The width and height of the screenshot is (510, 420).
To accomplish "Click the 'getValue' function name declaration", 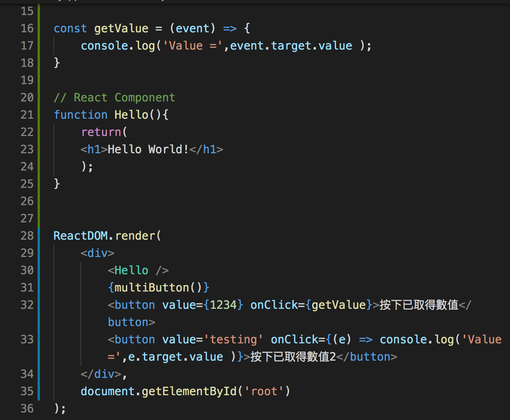I will pos(121,29).
